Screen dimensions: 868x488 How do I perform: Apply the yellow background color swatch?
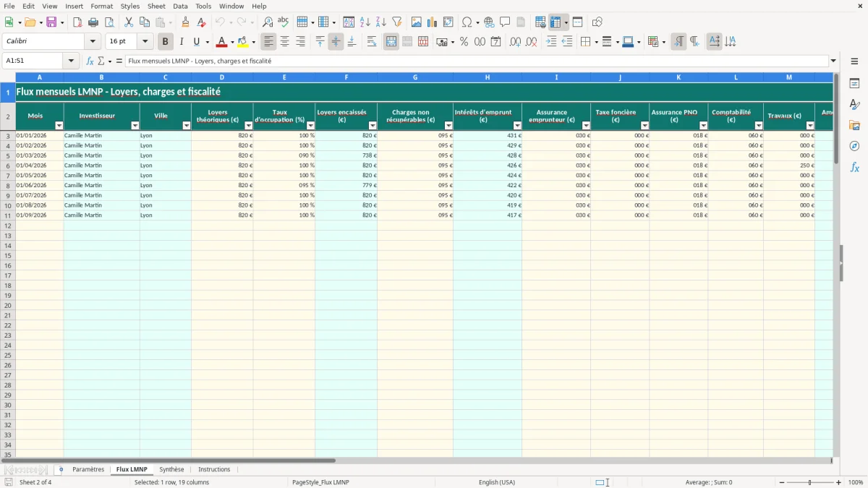coord(243,42)
